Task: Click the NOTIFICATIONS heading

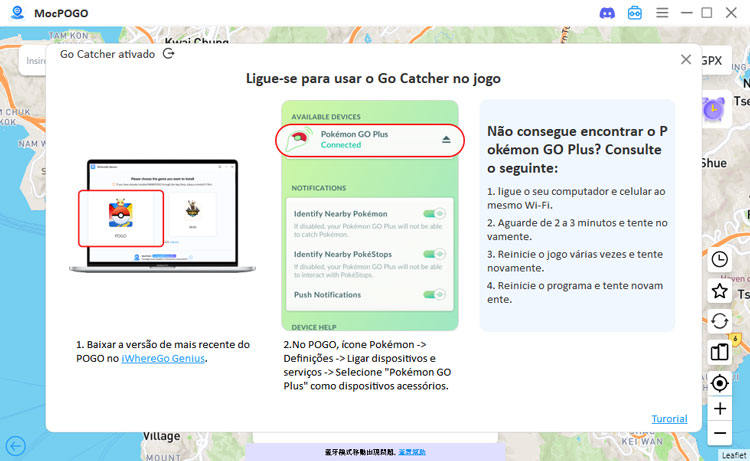Action: [319, 188]
